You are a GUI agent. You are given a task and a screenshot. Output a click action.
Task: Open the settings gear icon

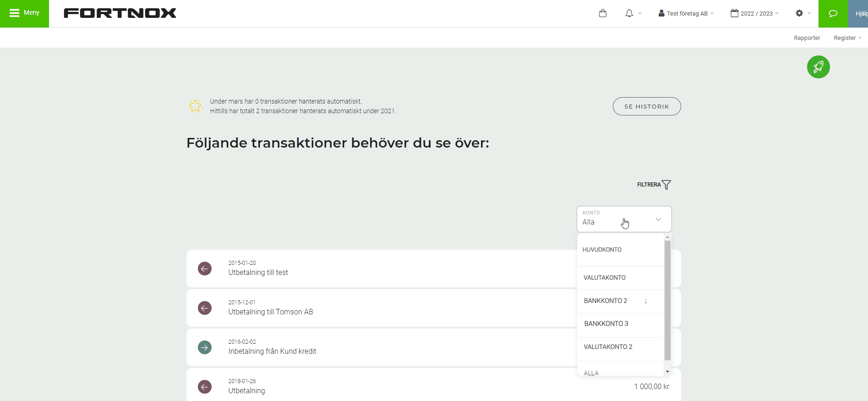click(799, 13)
